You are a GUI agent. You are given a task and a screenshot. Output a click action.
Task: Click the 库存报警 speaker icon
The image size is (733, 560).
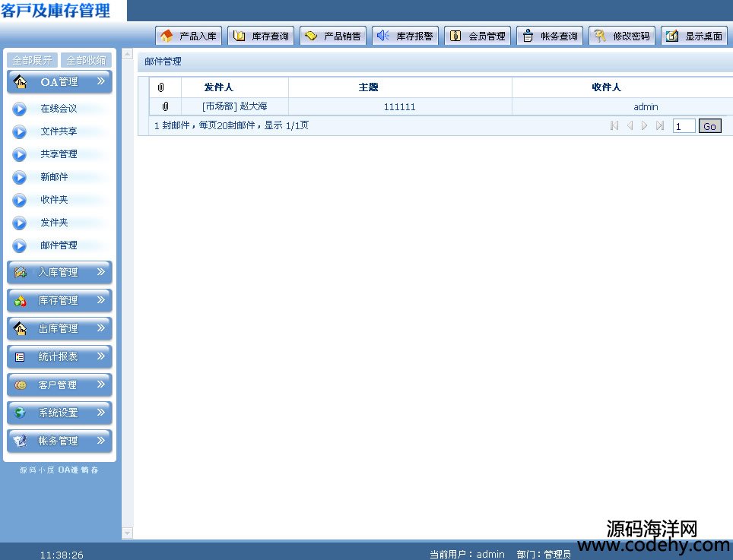click(383, 36)
